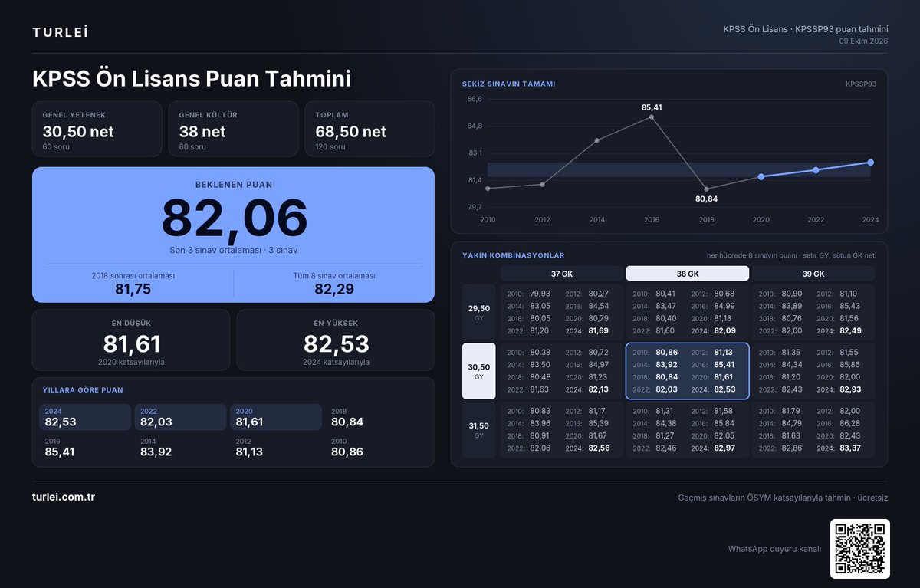Click the WhatsApp channel QR code
The image size is (920, 588).
point(859,549)
